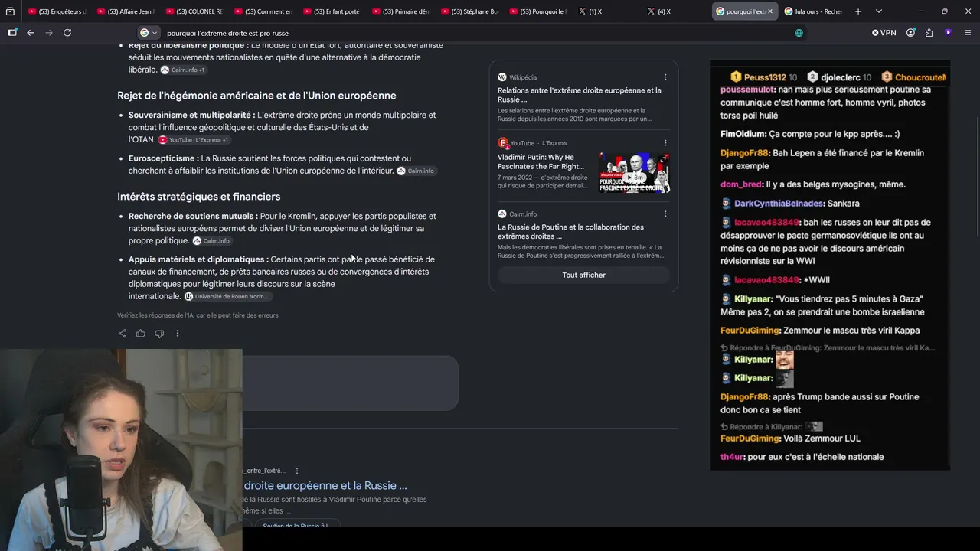Screen dimensions: 980x551
Task: Expand the tab search chevron
Action: (x=879, y=11)
